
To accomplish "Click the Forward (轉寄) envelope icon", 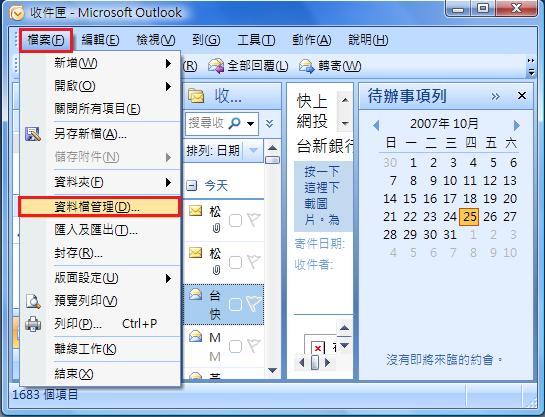I will point(307,66).
